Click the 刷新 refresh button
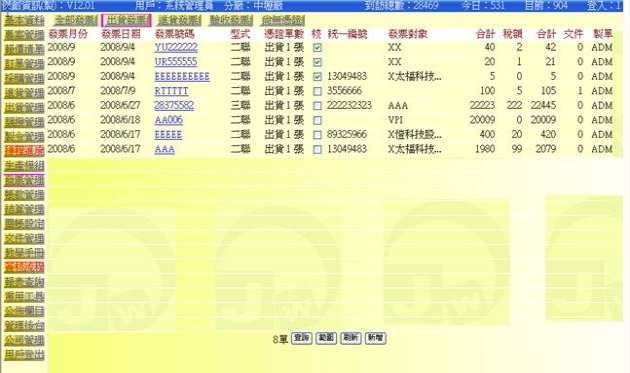630x373 pixels. tap(351, 338)
